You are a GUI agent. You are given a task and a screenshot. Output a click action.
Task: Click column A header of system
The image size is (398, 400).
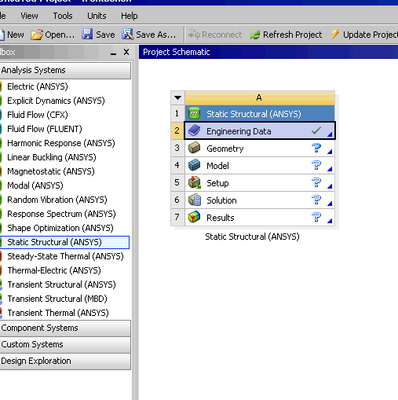(x=260, y=98)
